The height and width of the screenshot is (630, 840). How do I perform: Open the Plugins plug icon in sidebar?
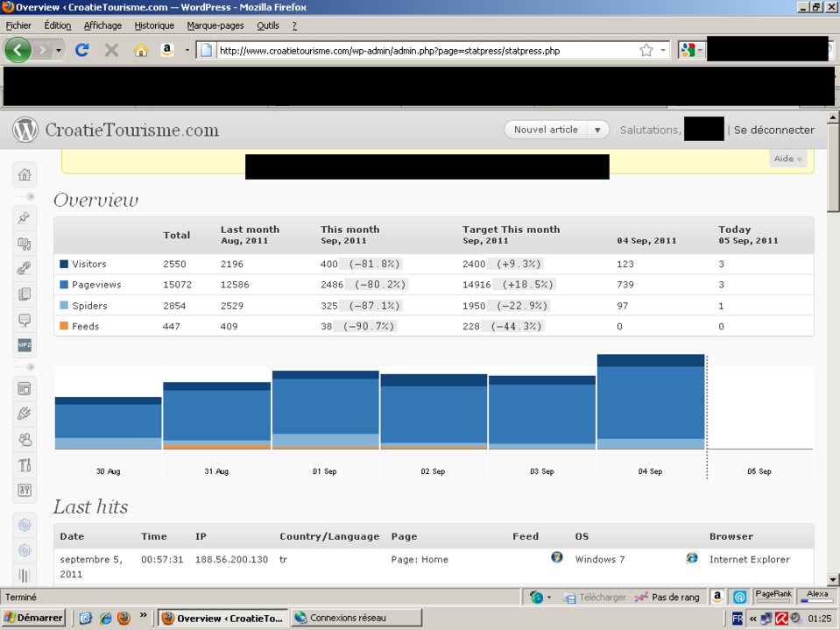25,414
